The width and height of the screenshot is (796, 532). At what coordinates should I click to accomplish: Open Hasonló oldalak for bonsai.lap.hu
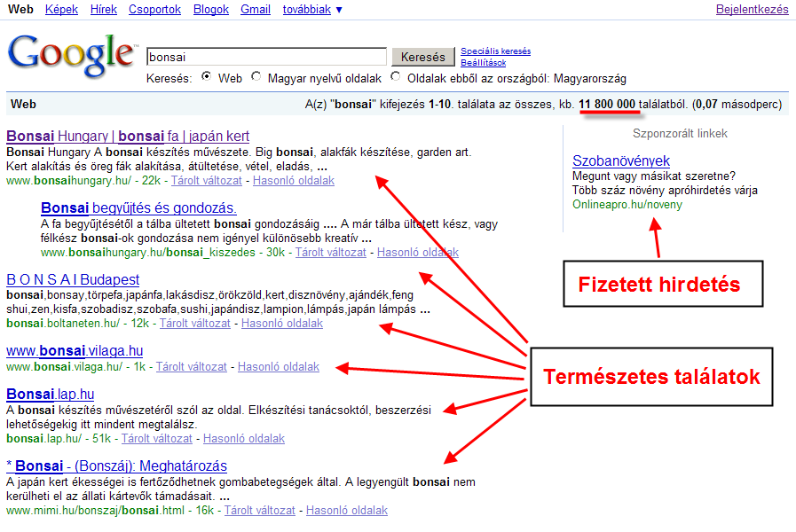coord(244,438)
